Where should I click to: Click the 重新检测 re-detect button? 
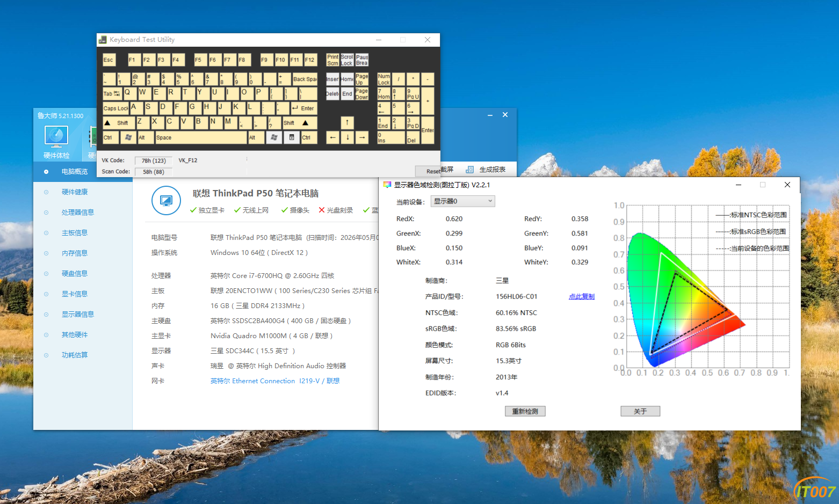[x=525, y=411]
